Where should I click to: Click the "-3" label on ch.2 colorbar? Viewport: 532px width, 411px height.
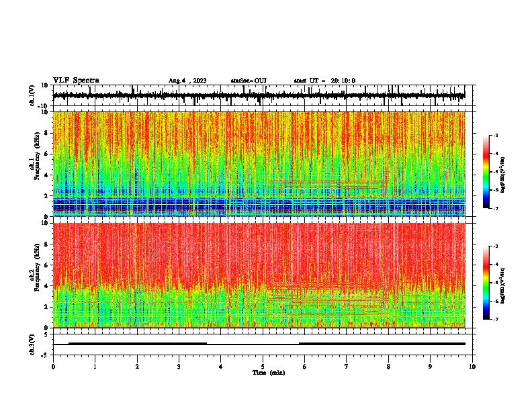coord(495,246)
